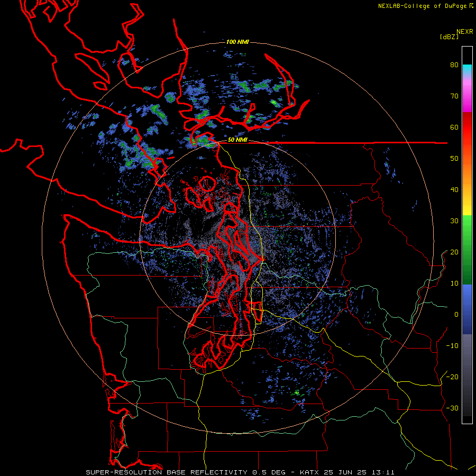The width and height of the screenshot is (476, 476).
Task: Click the KATX station identifier in caption
Action: [x=310, y=472]
